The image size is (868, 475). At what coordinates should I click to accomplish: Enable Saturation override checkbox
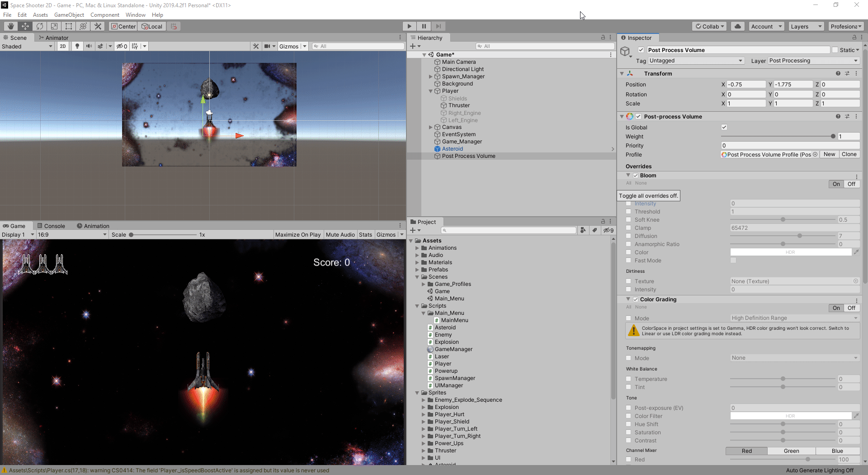tap(628, 432)
